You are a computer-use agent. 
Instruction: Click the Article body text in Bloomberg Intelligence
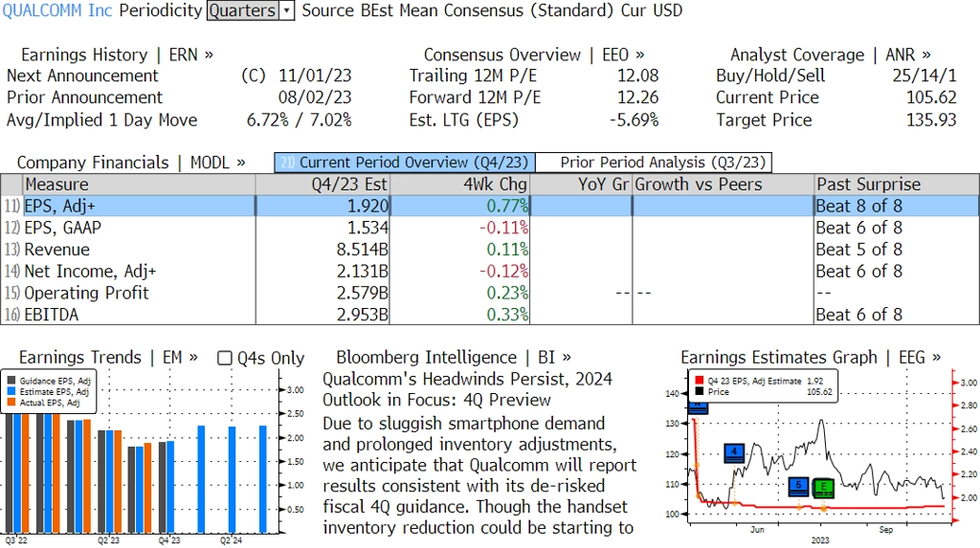tap(479, 475)
